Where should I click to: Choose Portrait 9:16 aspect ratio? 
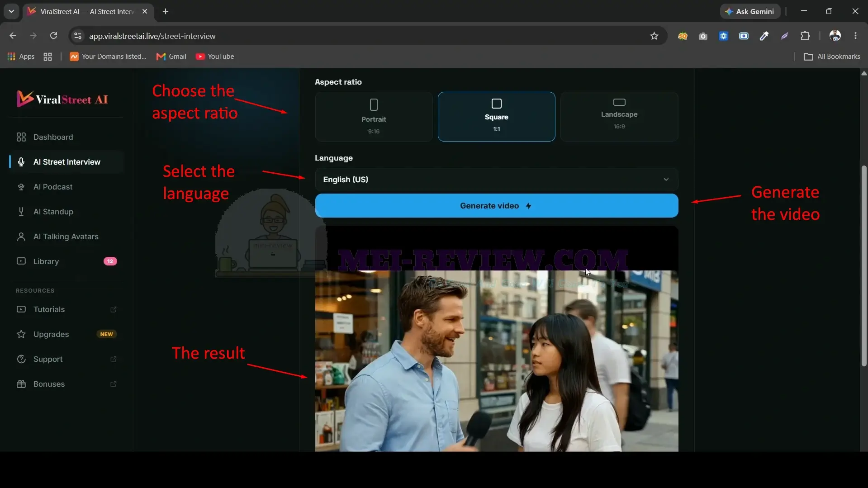point(374,117)
